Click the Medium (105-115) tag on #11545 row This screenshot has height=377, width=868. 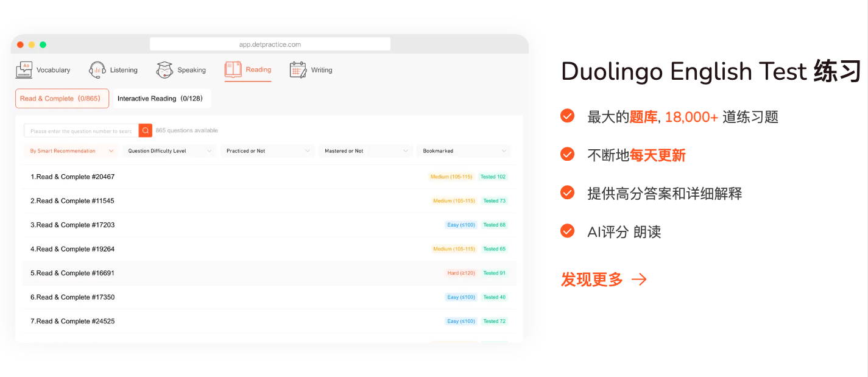pyautogui.click(x=454, y=201)
